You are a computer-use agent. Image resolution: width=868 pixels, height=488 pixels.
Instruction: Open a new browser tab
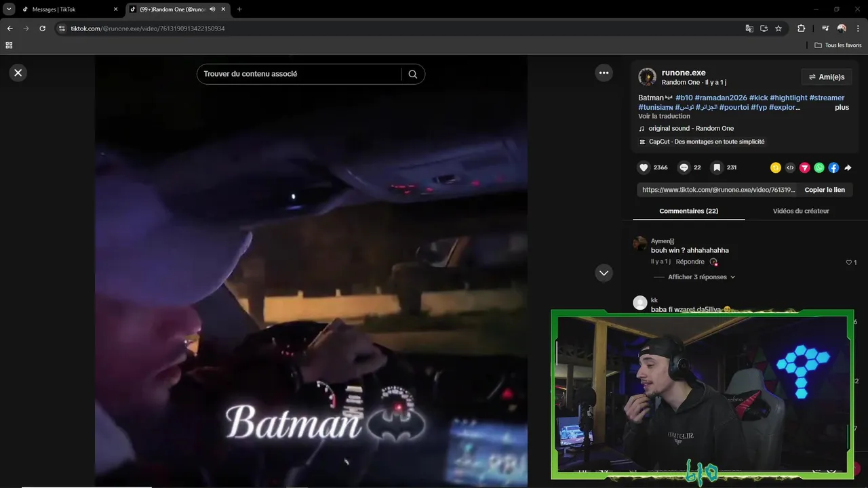point(239,9)
